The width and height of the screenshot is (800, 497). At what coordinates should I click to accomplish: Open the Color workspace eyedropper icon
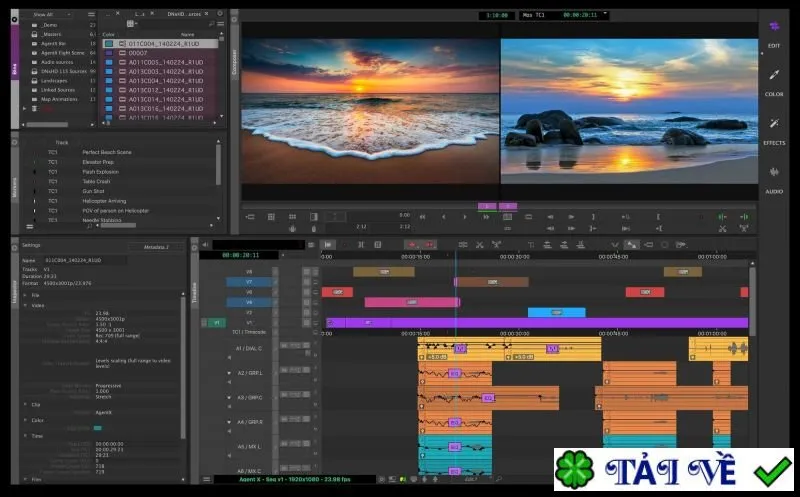[x=774, y=75]
